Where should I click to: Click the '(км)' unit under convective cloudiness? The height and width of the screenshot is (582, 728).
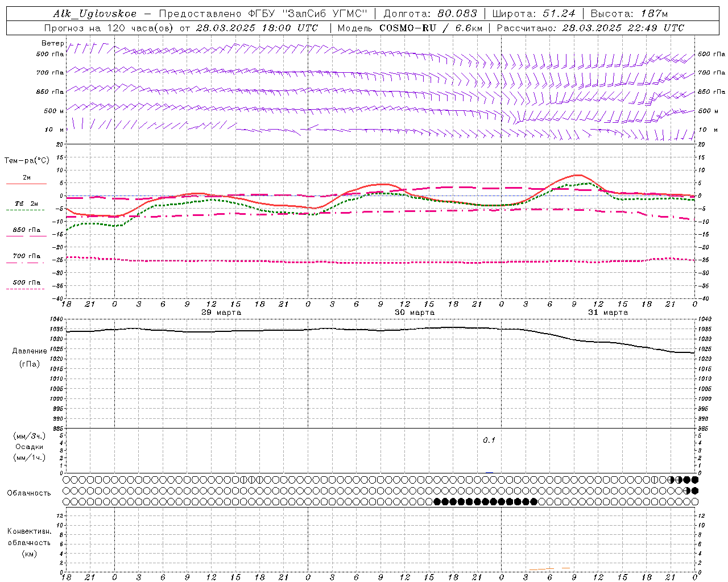(x=30, y=554)
